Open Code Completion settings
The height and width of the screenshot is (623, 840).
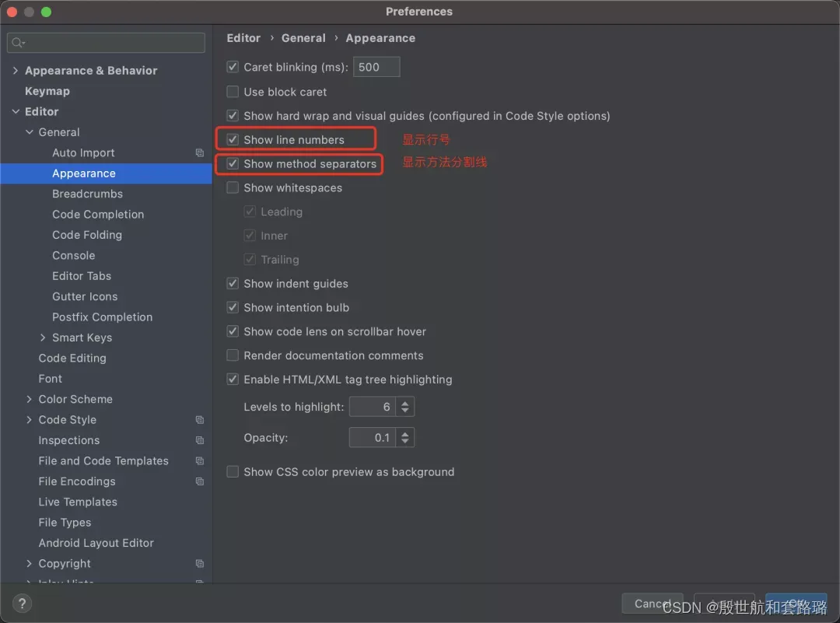98,214
